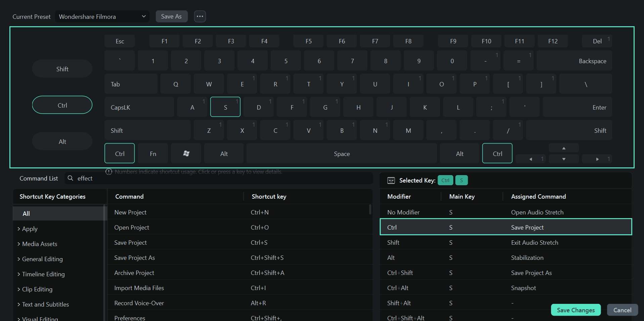Toggle the Alt modifier pill on the left

coord(62,142)
